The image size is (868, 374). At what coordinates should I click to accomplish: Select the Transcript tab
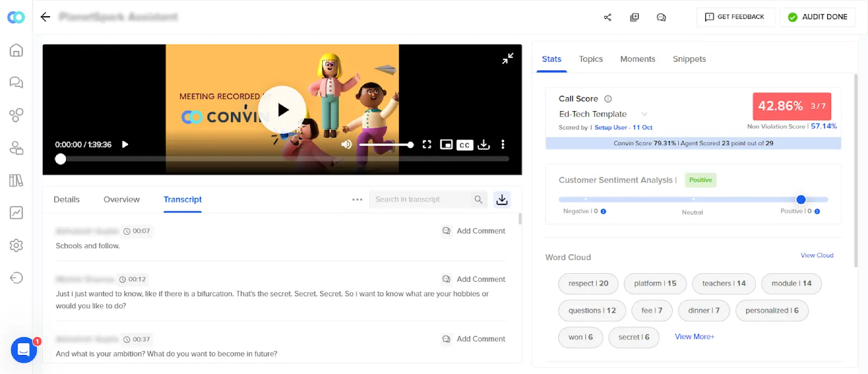[x=183, y=199]
